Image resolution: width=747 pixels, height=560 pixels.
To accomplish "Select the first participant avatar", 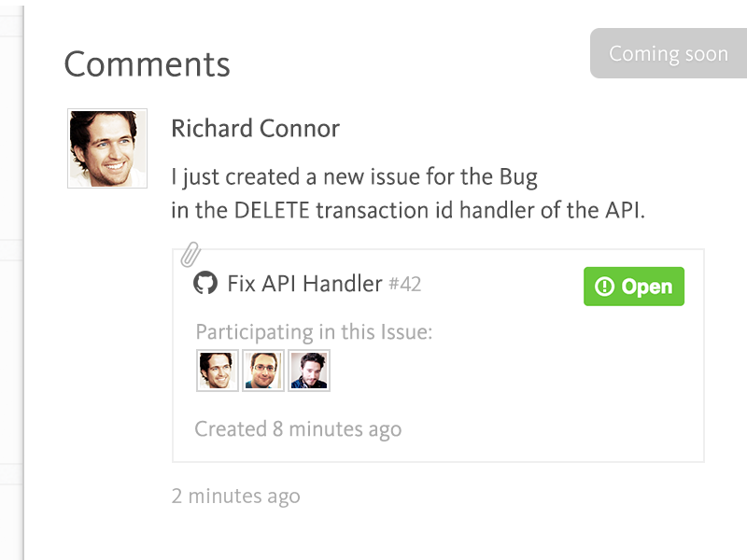I will [218, 371].
